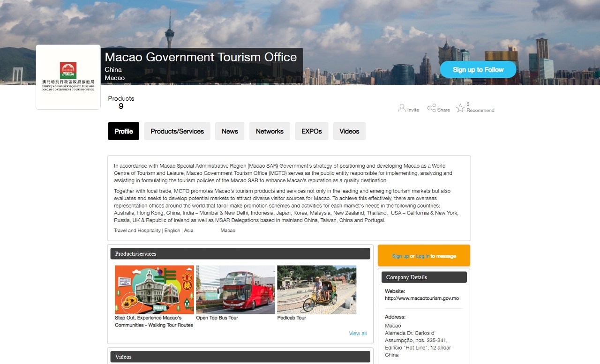Click the Open Top Bus Tour title

coord(217,318)
